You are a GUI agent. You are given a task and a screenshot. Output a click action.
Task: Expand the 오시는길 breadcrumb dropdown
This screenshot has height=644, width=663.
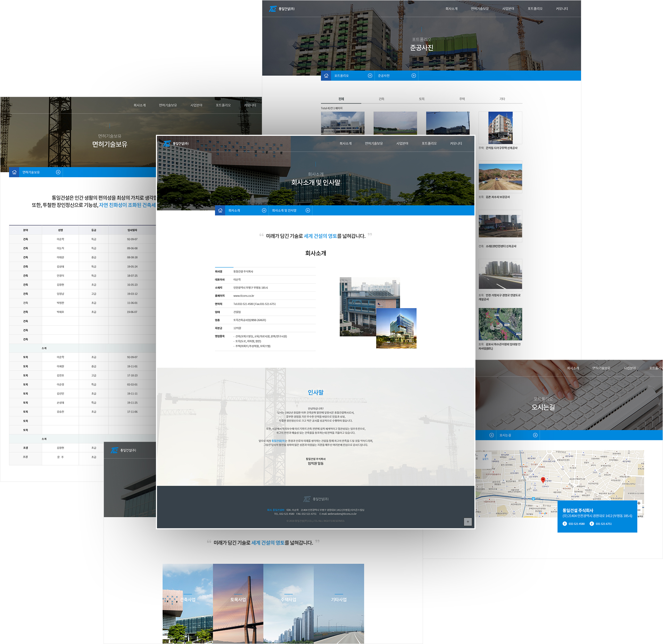click(535, 435)
